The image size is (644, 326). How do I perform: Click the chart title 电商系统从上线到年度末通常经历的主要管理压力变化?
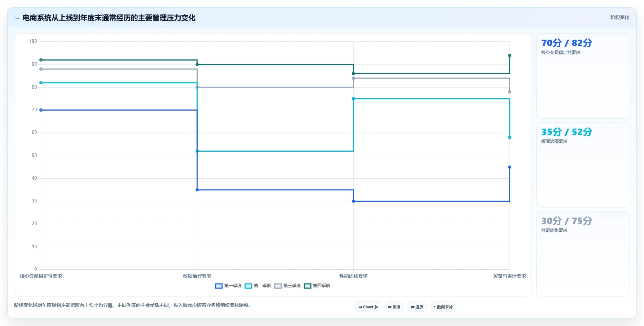pyautogui.click(x=109, y=18)
